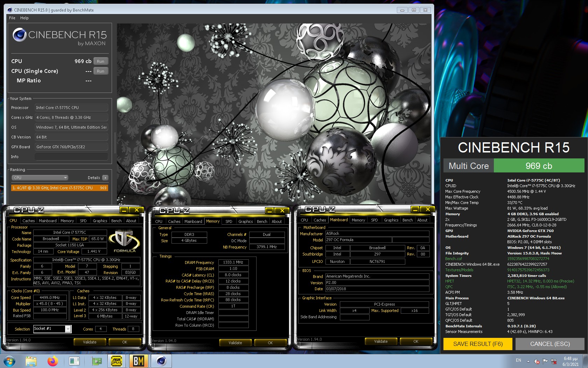
Task: Switch to Bench tab in left CPU-Z
Action: point(117,221)
